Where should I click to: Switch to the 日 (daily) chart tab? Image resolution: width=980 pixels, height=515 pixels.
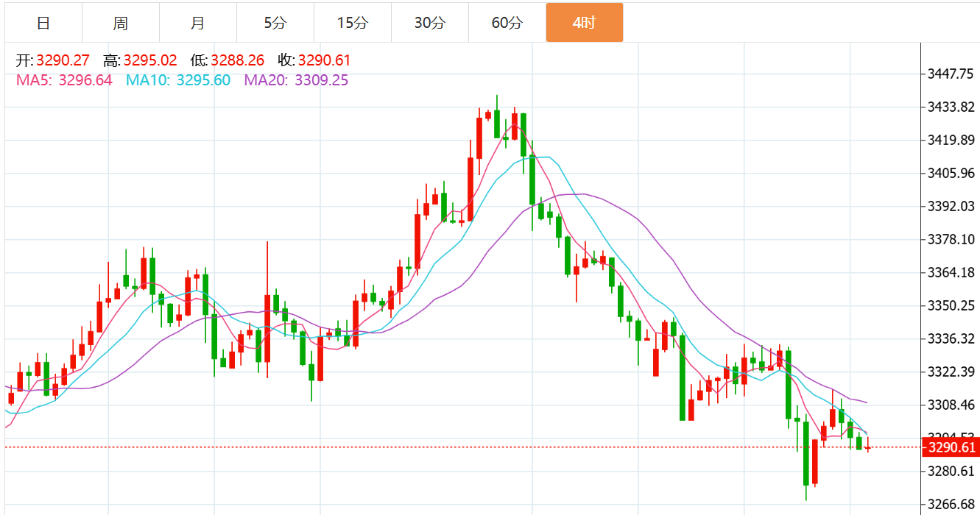[43, 23]
